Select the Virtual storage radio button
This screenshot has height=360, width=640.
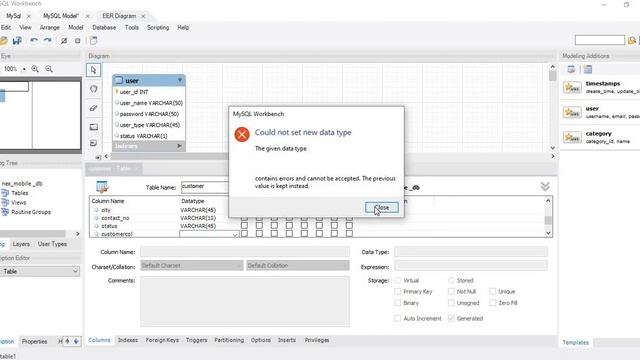click(x=398, y=280)
